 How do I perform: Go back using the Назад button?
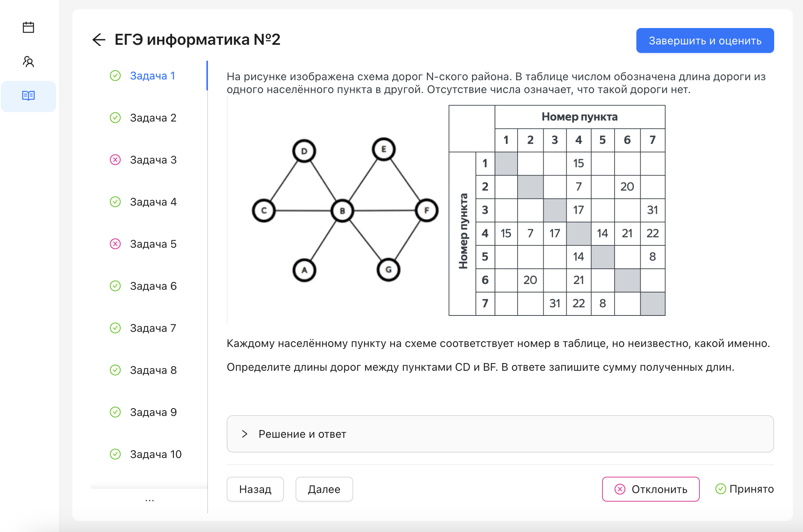tap(255, 489)
